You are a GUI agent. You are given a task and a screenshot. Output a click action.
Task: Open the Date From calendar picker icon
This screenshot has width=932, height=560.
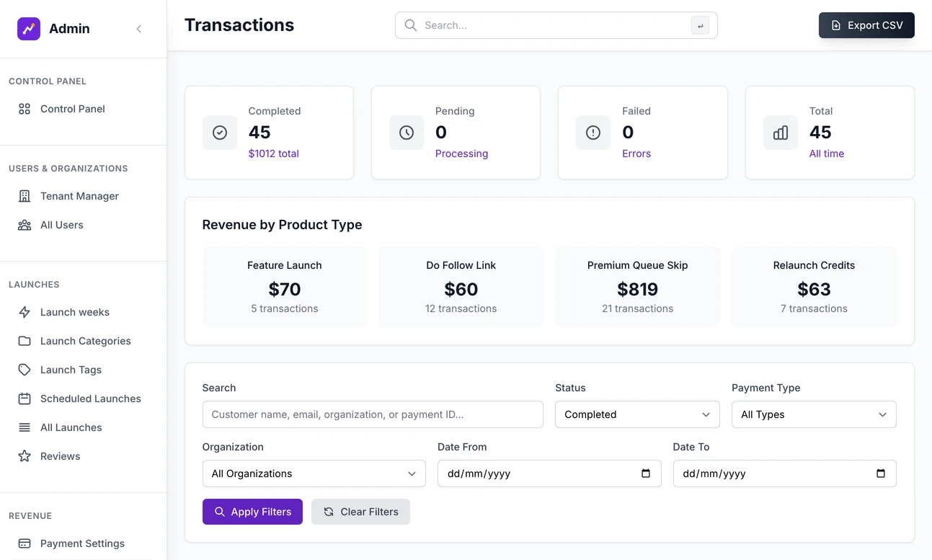click(646, 474)
